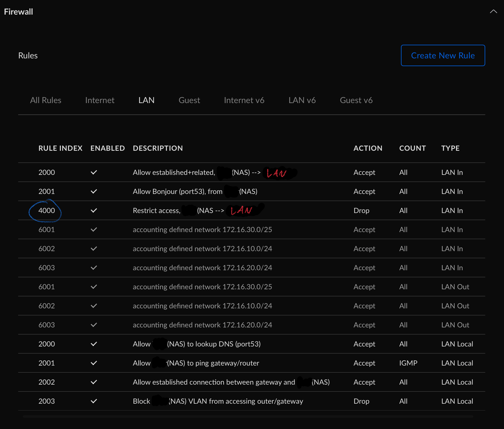
Task: Open the Internet rules tab
Action: point(99,100)
